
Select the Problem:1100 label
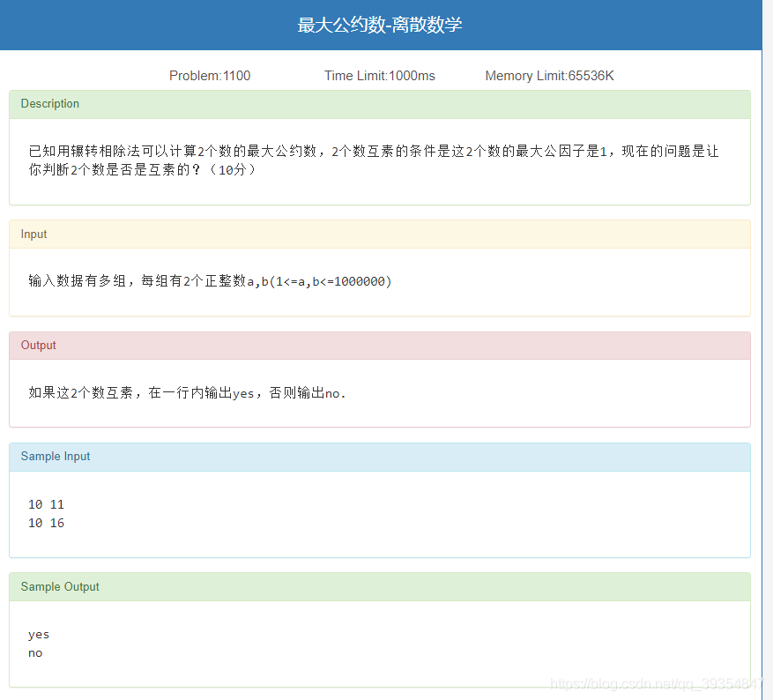click(210, 76)
